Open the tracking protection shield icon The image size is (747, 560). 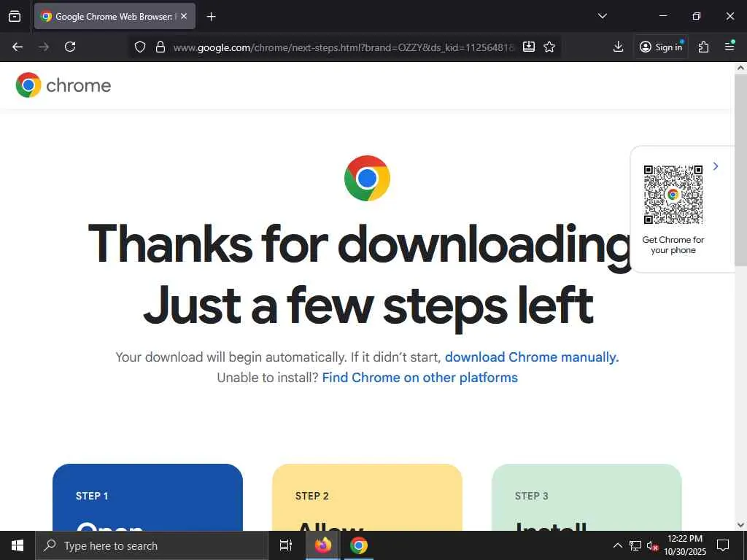pyautogui.click(x=139, y=47)
